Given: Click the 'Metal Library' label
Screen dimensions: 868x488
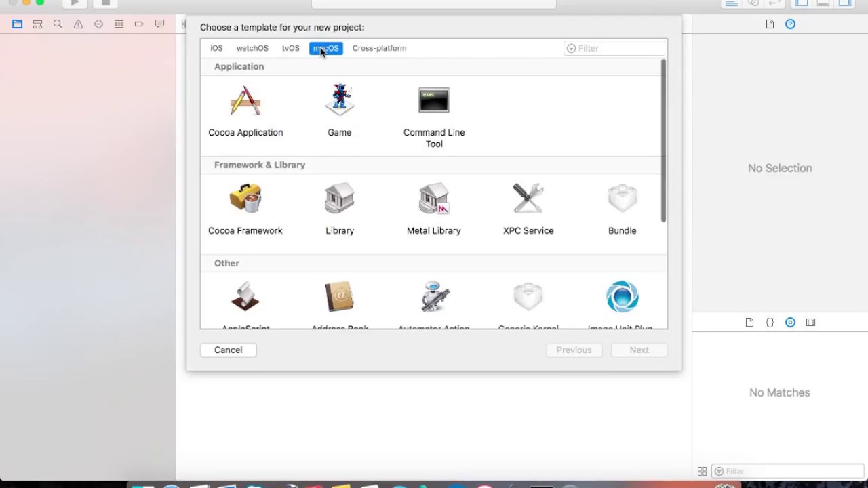Looking at the screenshot, I should pyautogui.click(x=434, y=230).
